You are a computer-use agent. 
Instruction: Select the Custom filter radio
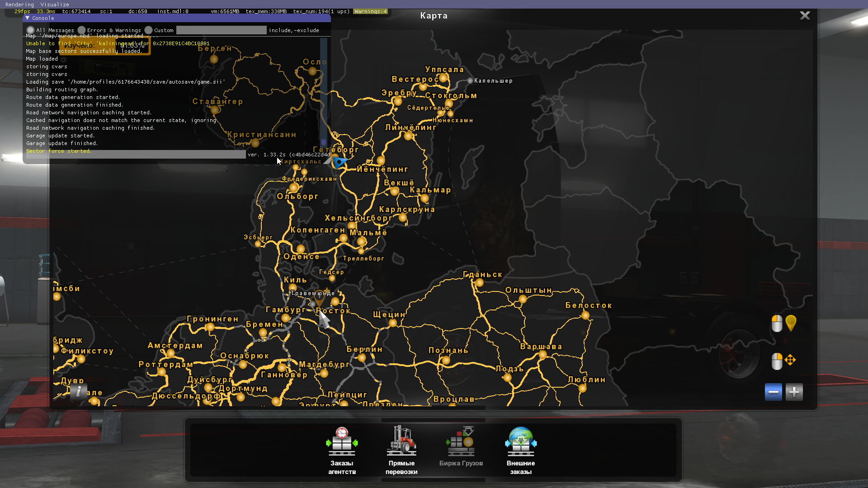coord(148,30)
